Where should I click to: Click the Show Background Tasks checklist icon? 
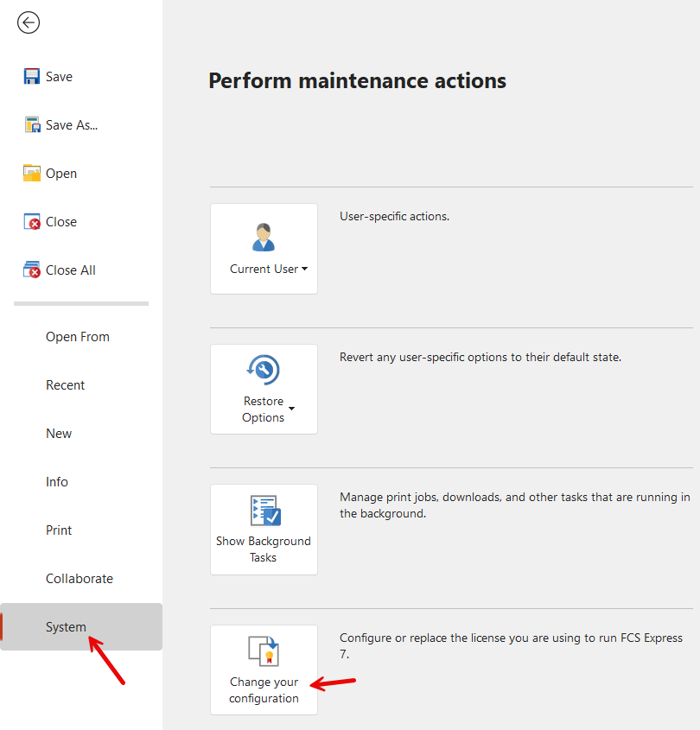click(x=264, y=511)
